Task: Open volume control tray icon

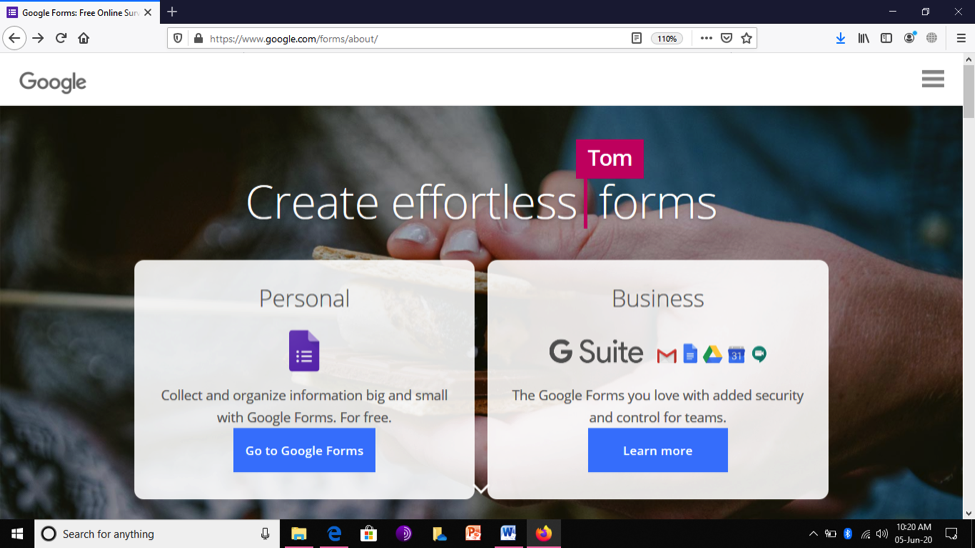Action: [882, 533]
